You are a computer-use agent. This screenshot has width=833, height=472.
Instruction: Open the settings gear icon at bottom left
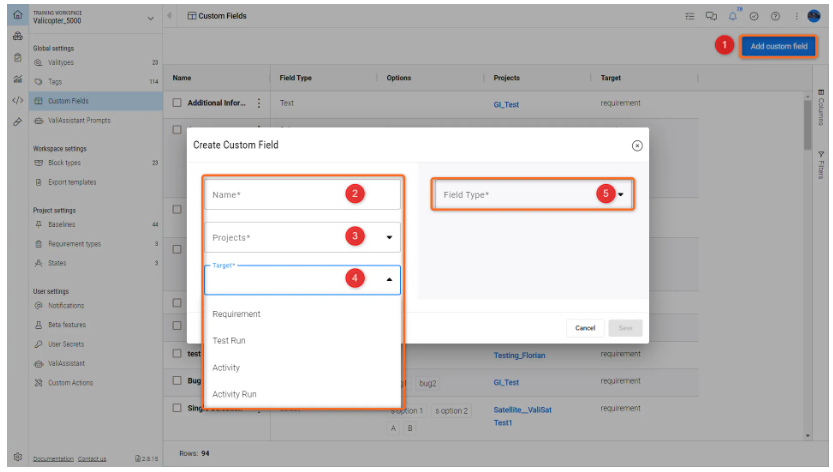click(x=17, y=456)
